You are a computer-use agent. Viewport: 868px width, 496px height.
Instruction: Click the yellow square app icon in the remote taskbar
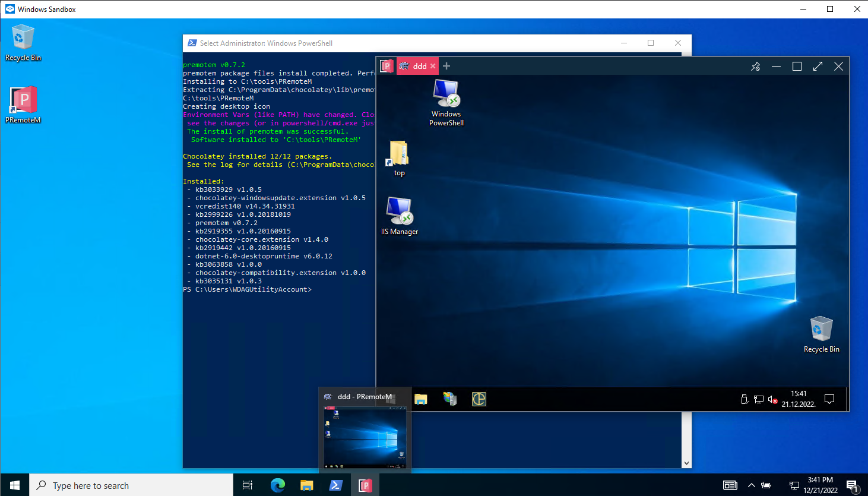[x=479, y=399]
